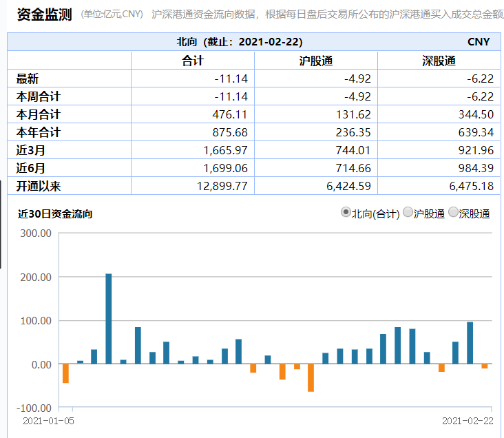
Task: Click the 344.50 深股通 cell
Action: 439,114
